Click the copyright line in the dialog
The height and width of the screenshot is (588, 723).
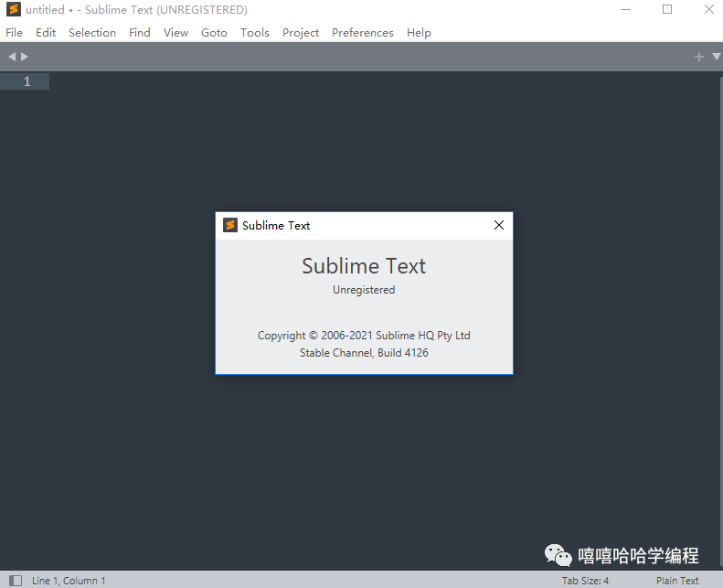pos(364,336)
